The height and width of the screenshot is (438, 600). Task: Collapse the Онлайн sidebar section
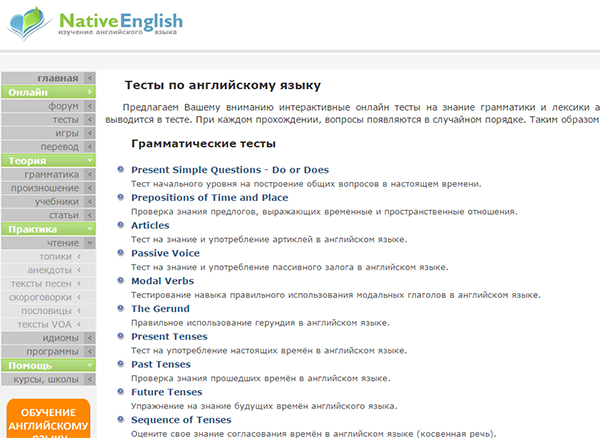click(90, 92)
